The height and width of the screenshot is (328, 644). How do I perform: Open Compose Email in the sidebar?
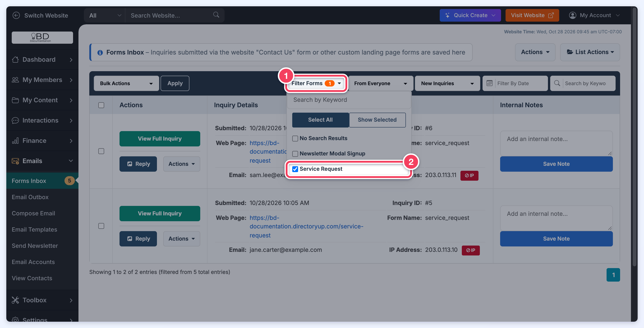(x=33, y=213)
